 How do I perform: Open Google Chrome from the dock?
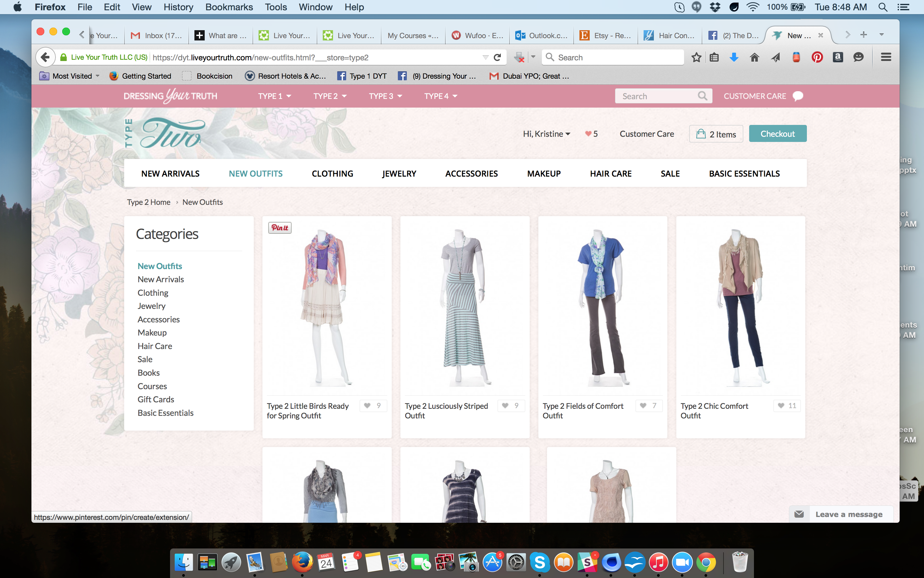(x=706, y=562)
